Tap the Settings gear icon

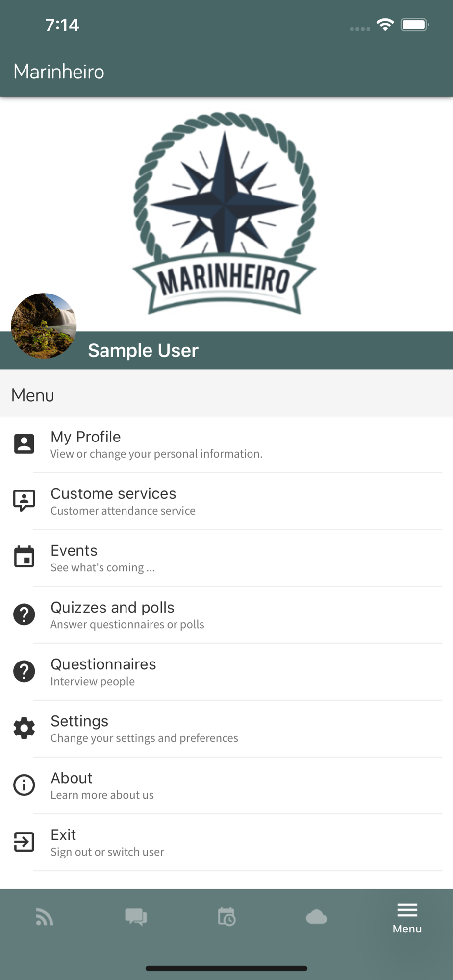(24, 728)
